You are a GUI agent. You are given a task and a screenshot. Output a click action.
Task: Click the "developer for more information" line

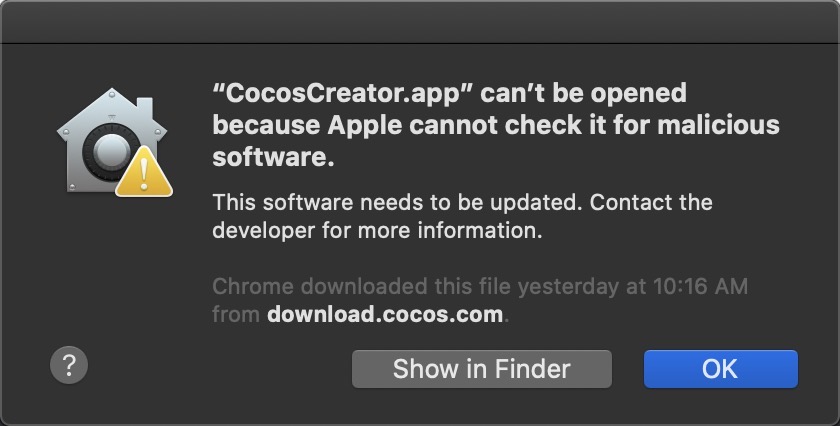click(x=378, y=230)
